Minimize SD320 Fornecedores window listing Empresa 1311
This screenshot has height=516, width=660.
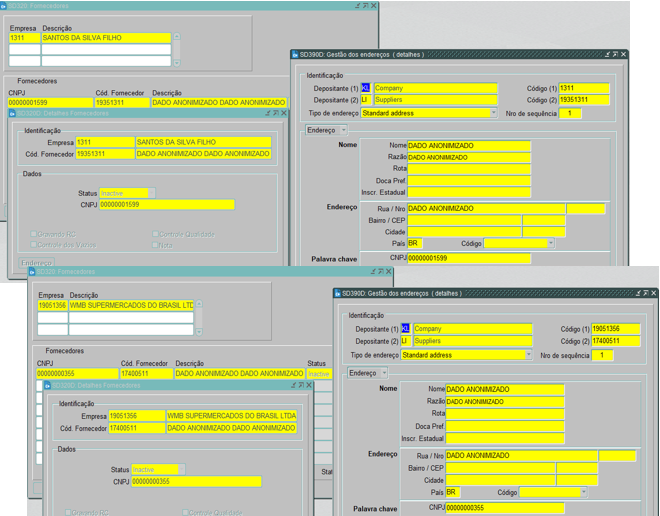(357, 5)
